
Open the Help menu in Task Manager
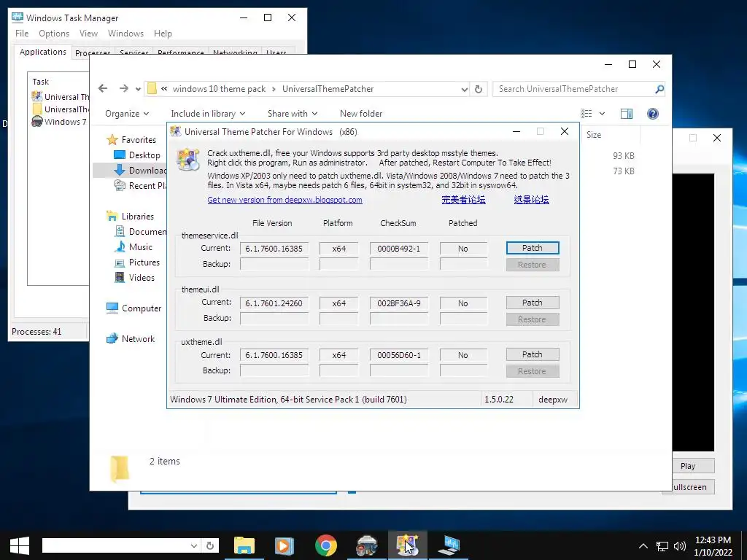pos(163,34)
